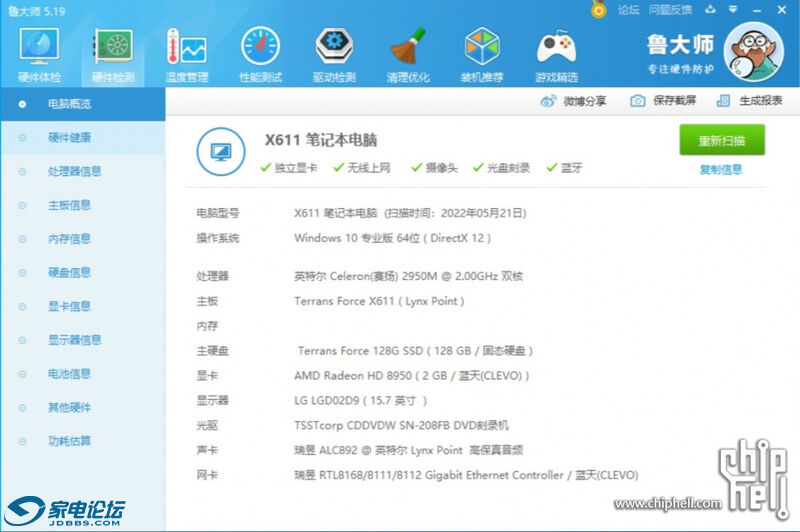Viewport: 800px width, 532px height.
Task: Click the Celeron 2950M processor value
Action: coord(409,276)
